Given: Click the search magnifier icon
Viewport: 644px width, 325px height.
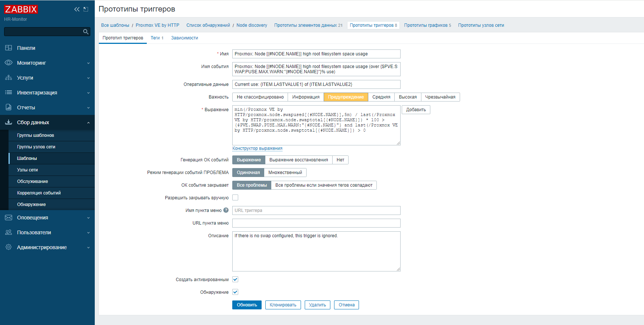Looking at the screenshot, I should [86, 32].
